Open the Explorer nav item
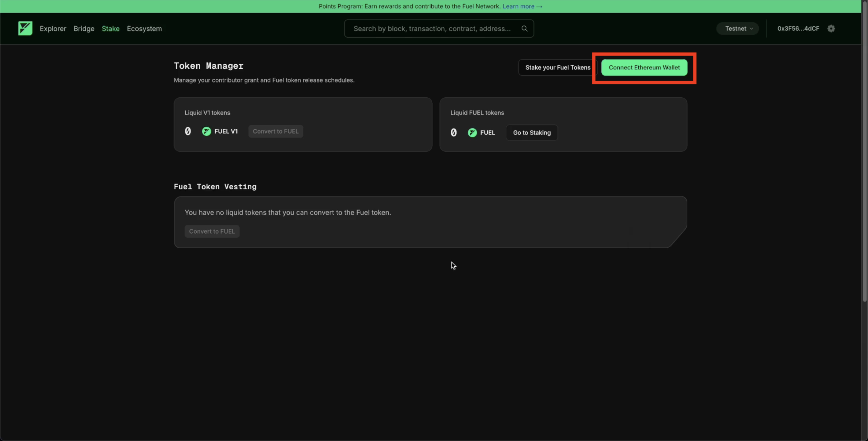 pyautogui.click(x=53, y=29)
